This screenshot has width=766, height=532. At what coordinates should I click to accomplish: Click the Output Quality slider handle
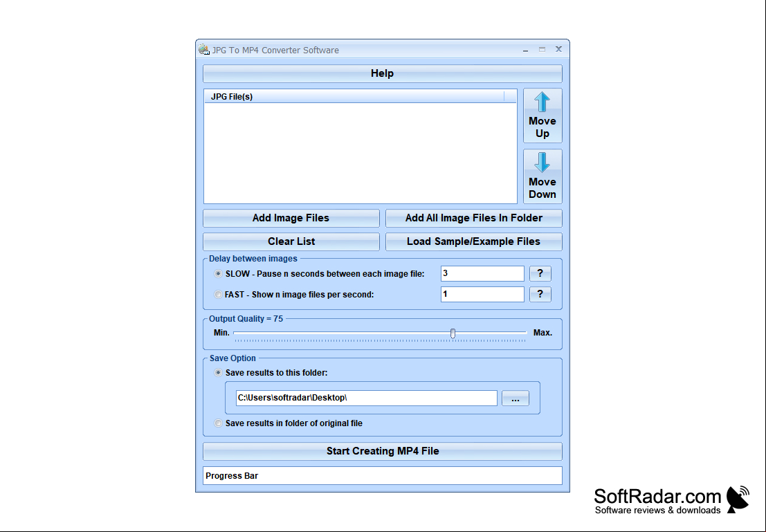point(453,333)
